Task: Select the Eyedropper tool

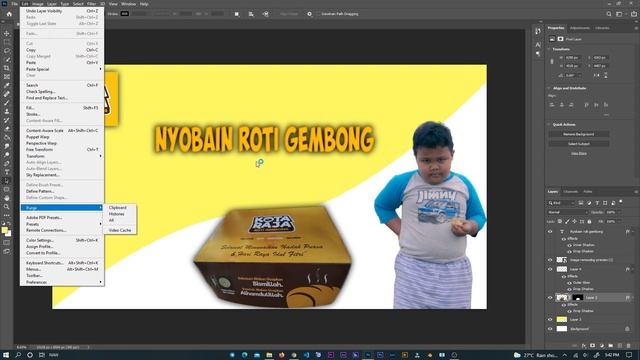Action: [7, 85]
